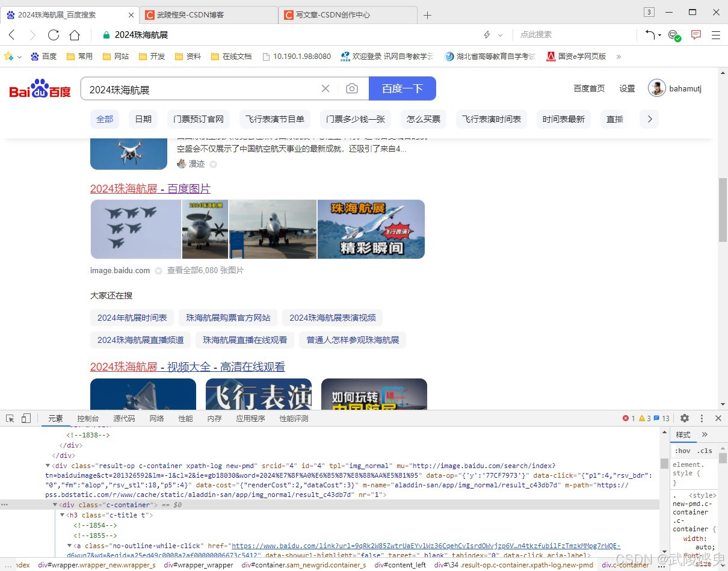Image resolution: width=728 pixels, height=571 pixels.
Task: Reload the page with the refresh icon
Action: 54,35
